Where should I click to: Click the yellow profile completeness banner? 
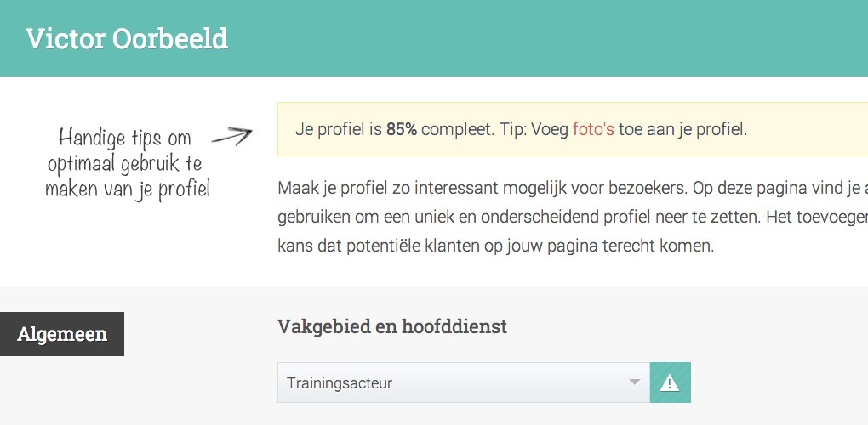[573, 129]
